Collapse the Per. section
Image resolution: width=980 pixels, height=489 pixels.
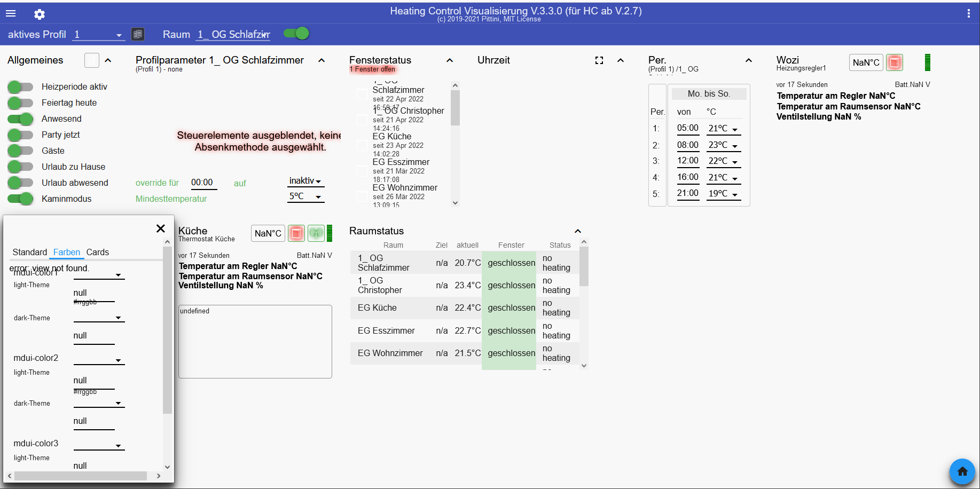(x=749, y=60)
